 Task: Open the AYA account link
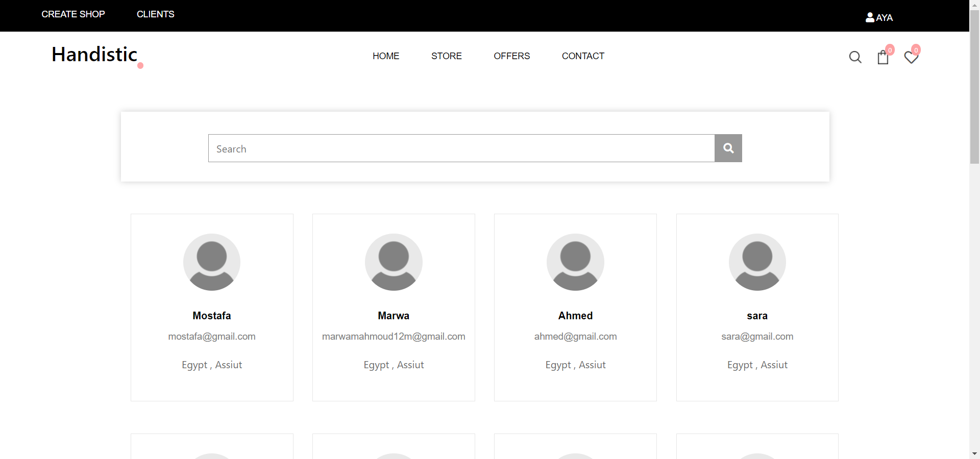879,17
